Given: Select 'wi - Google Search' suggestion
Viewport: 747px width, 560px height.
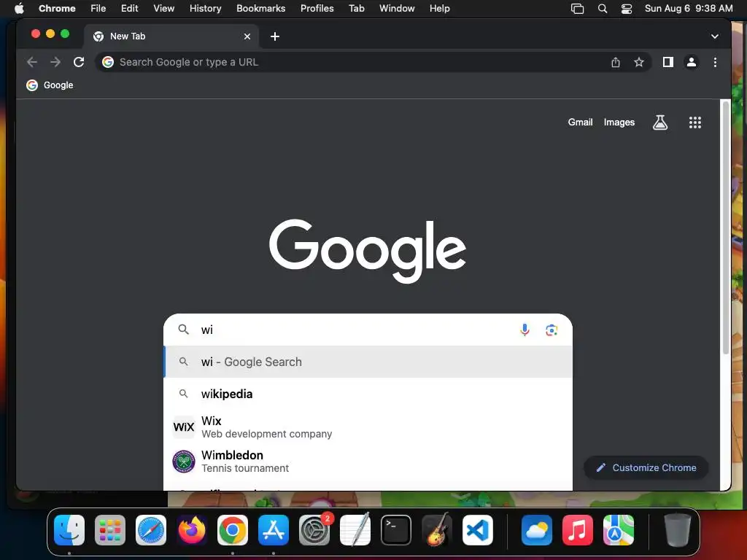Looking at the screenshot, I should tap(368, 362).
